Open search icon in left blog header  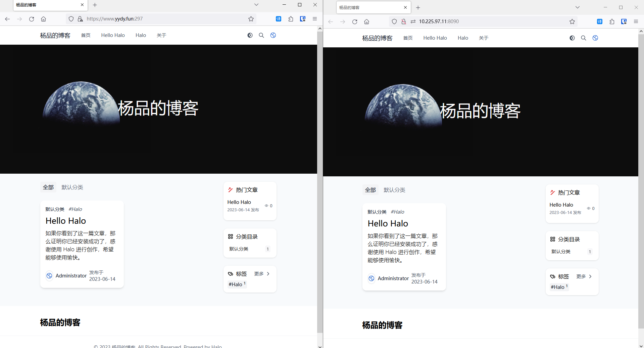tap(261, 35)
